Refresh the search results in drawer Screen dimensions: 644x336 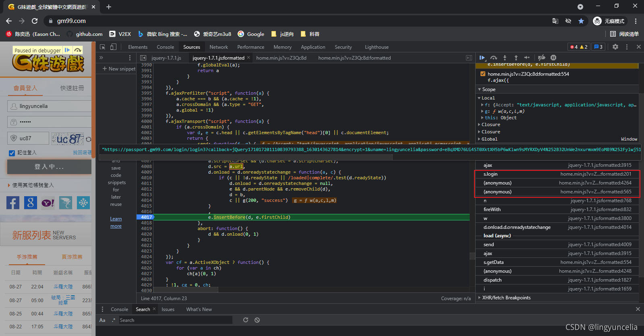[246, 320]
